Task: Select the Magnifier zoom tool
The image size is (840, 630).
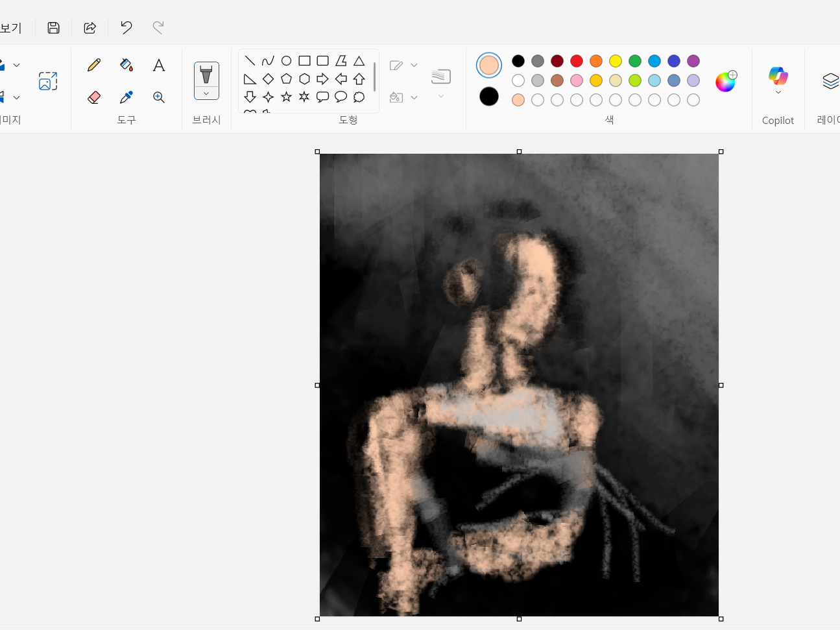Action: [x=159, y=97]
